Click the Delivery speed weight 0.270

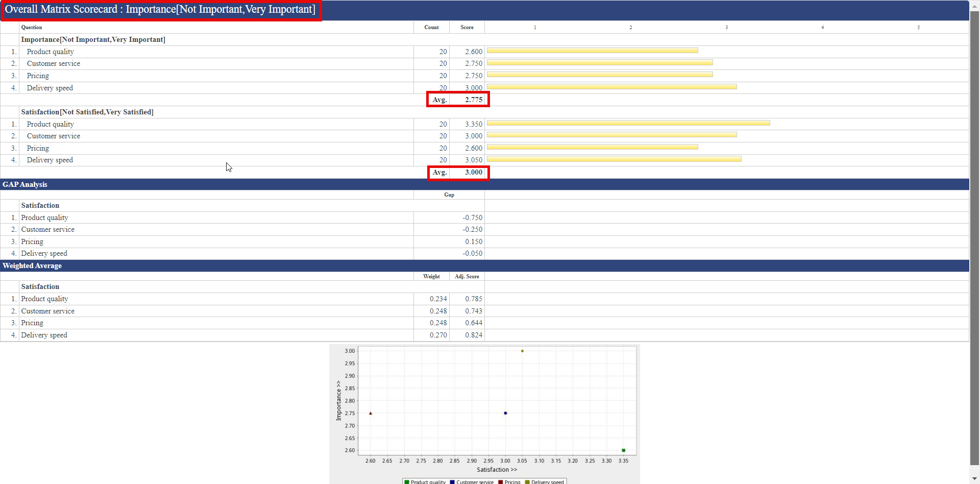pos(438,335)
